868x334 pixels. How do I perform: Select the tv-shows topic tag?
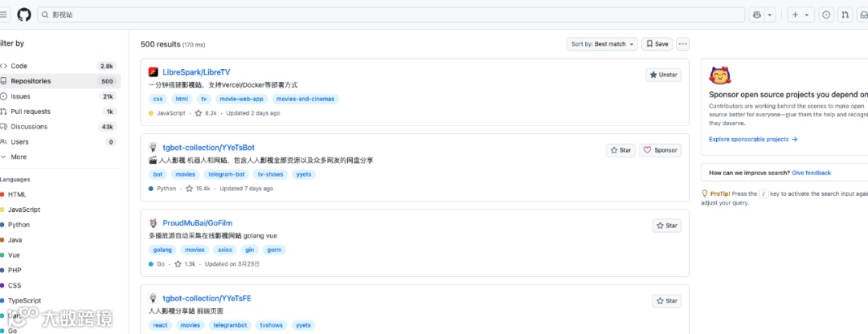coord(271,174)
